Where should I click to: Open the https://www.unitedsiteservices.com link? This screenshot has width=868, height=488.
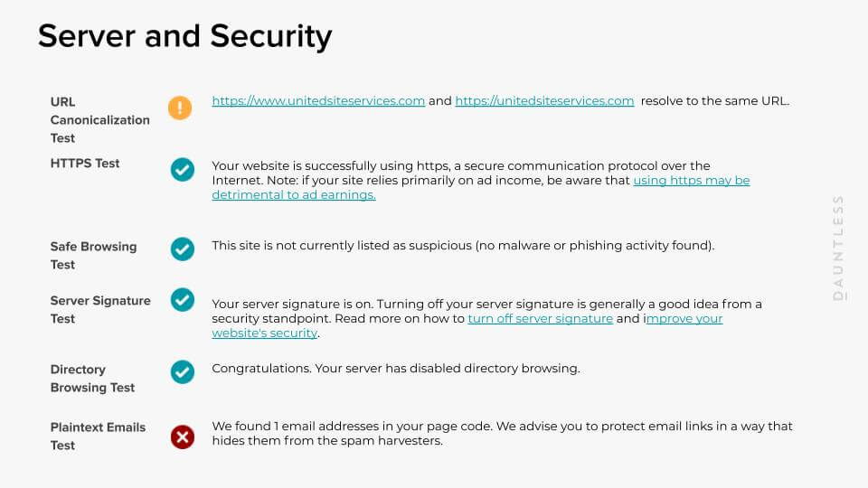point(318,101)
